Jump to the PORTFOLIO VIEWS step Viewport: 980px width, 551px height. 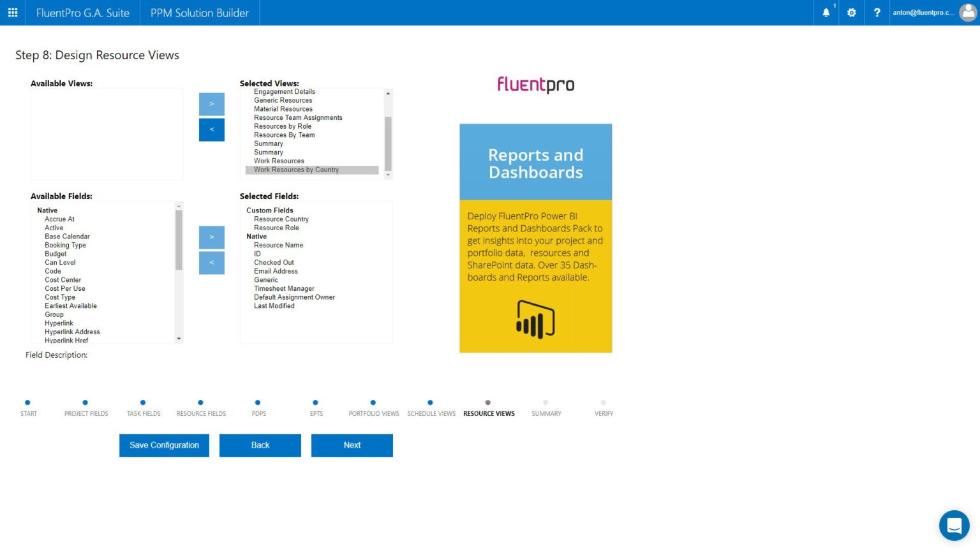[x=373, y=408]
